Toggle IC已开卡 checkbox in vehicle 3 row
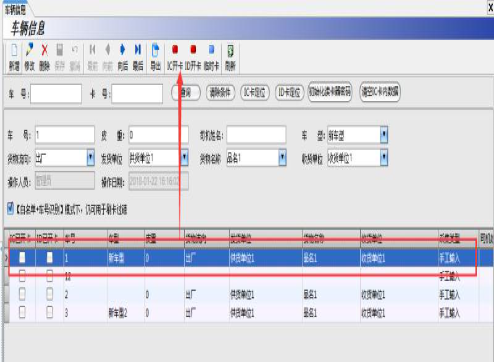Image resolution: width=494 pixels, height=362 pixels. pos(22,312)
